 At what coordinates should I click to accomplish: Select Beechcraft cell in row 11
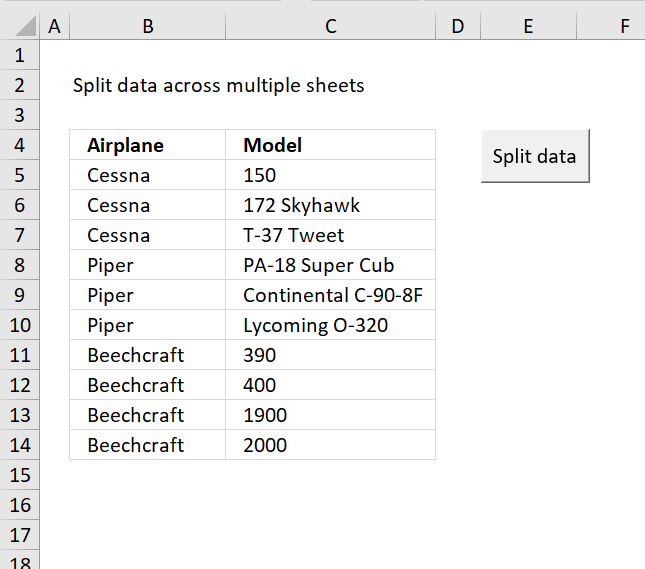148,355
